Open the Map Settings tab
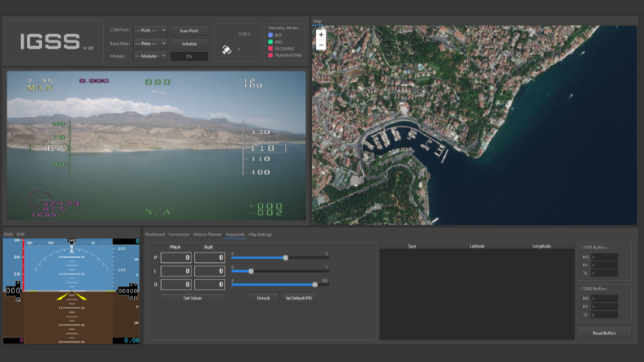The width and height of the screenshot is (644, 362). (x=260, y=235)
